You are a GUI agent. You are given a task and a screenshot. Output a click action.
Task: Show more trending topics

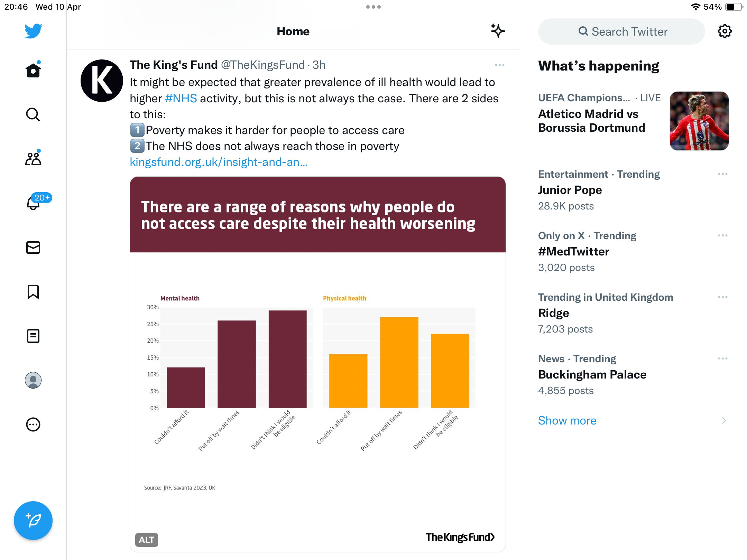(x=567, y=420)
